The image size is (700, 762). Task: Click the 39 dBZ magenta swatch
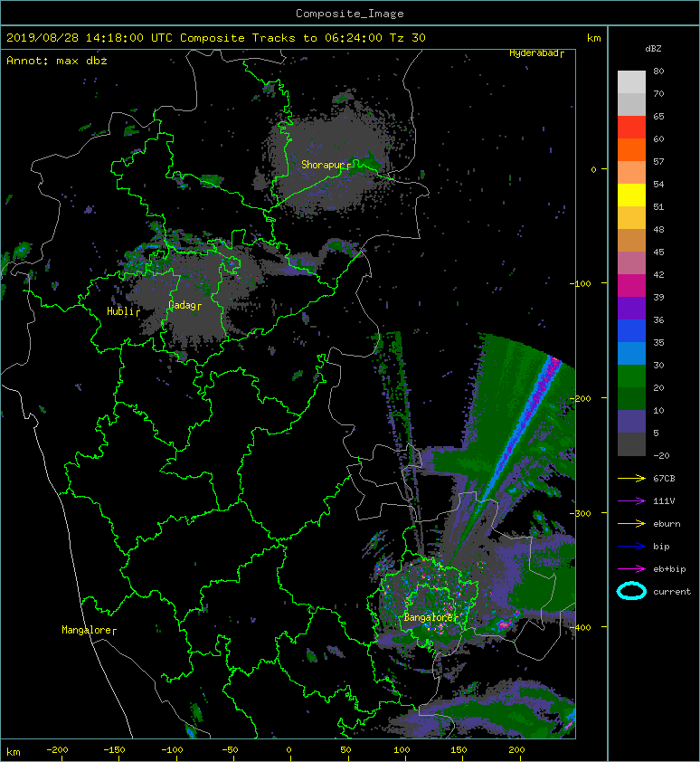631,285
